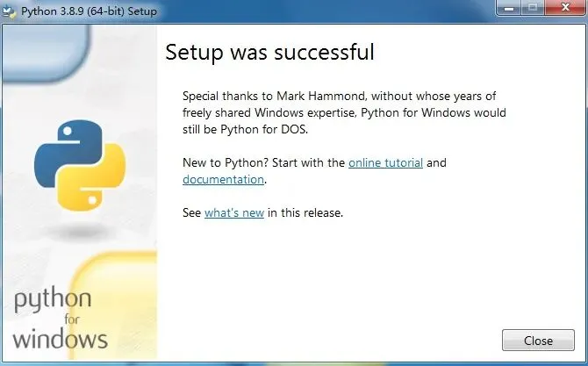Click the greyed-out maximize button

(x=534, y=9)
